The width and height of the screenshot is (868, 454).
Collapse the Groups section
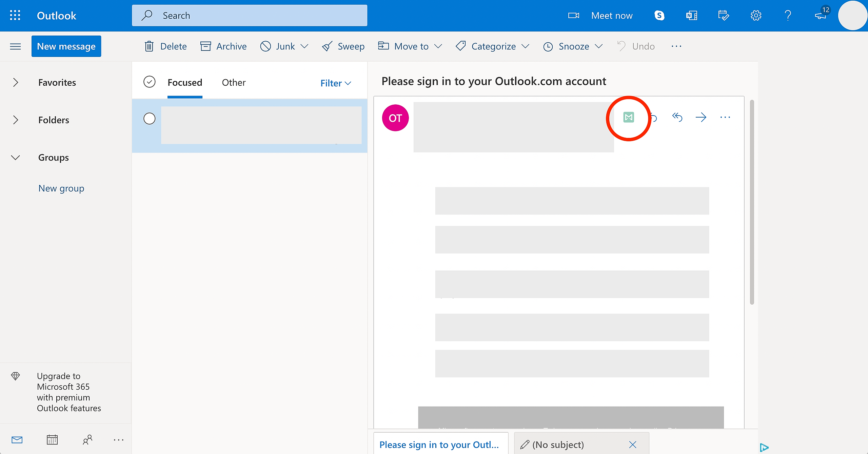[x=15, y=158]
